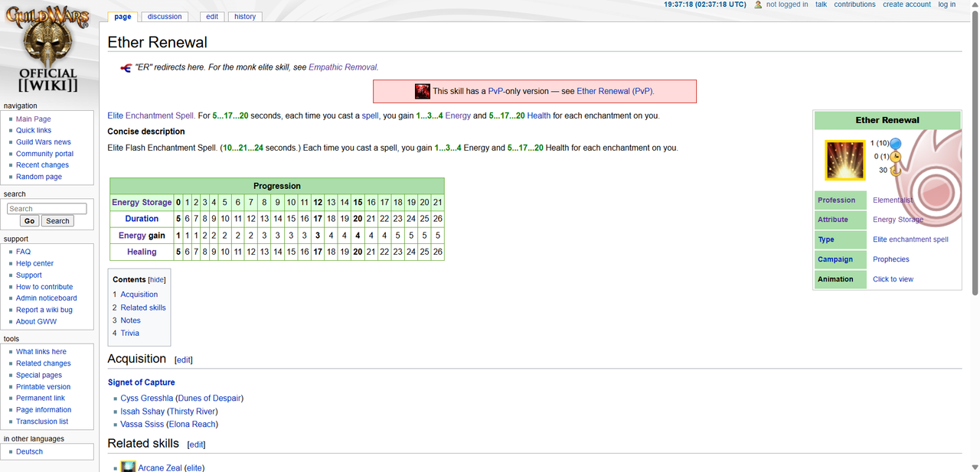
Task: Open Page information
Action: pyautogui.click(x=44, y=410)
